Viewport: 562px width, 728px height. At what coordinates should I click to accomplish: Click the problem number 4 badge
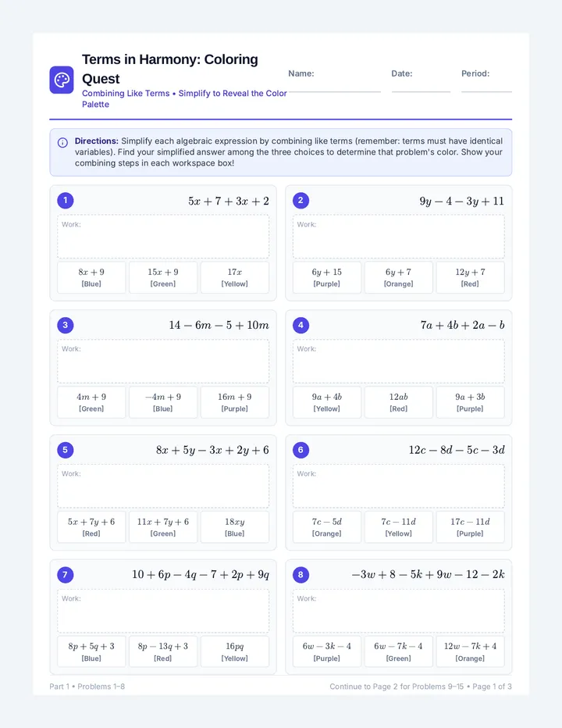(x=301, y=325)
